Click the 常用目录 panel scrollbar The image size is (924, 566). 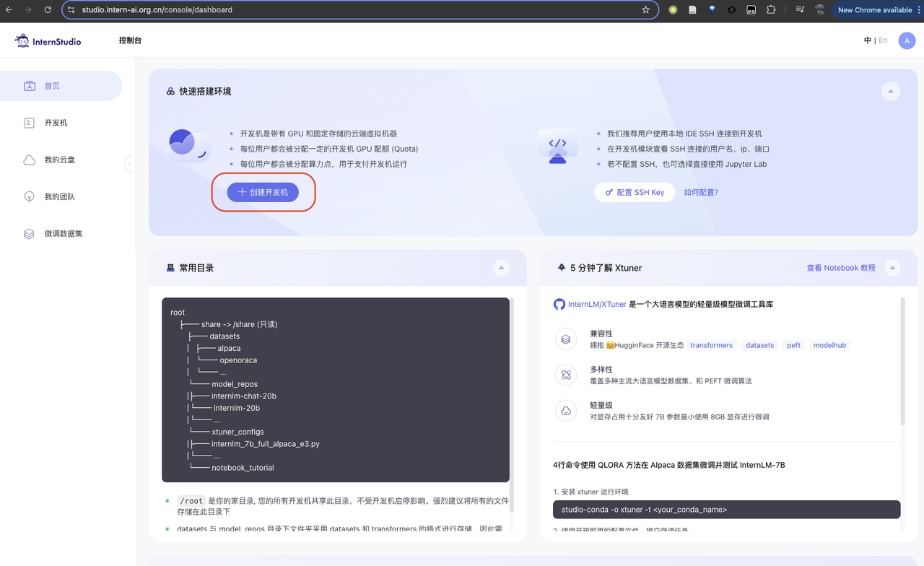point(512,404)
